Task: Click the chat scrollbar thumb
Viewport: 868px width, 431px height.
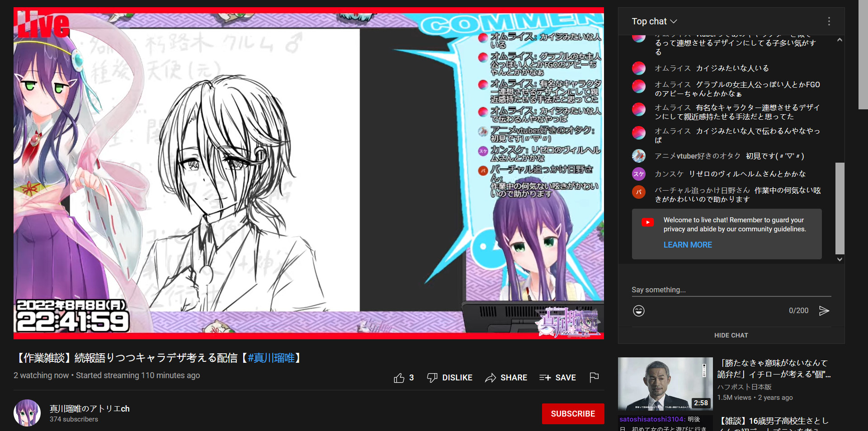Action: pyautogui.click(x=840, y=208)
